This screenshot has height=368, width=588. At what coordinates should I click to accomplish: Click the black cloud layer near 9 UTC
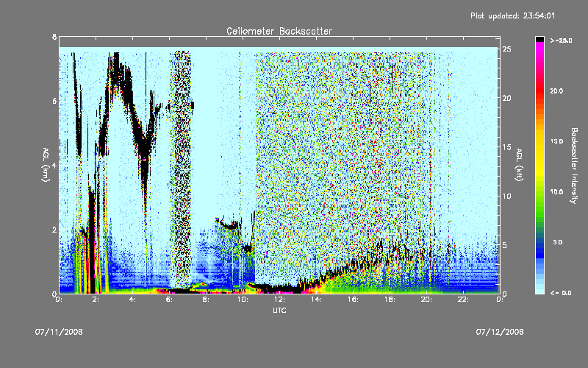pos(229,225)
